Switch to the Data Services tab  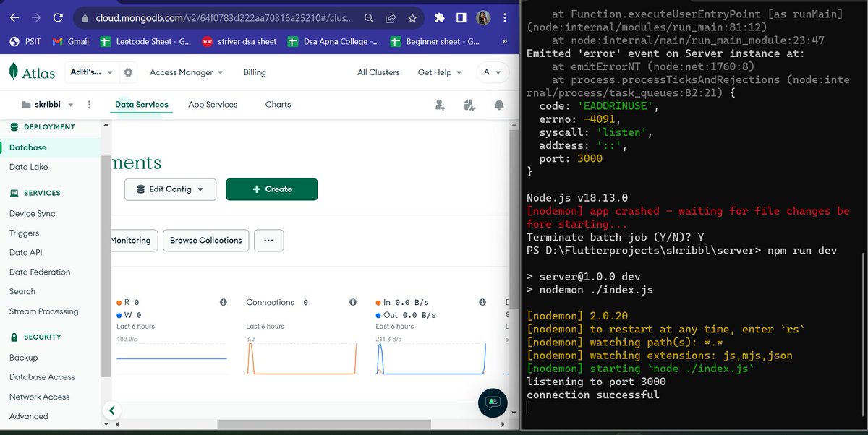[142, 105]
